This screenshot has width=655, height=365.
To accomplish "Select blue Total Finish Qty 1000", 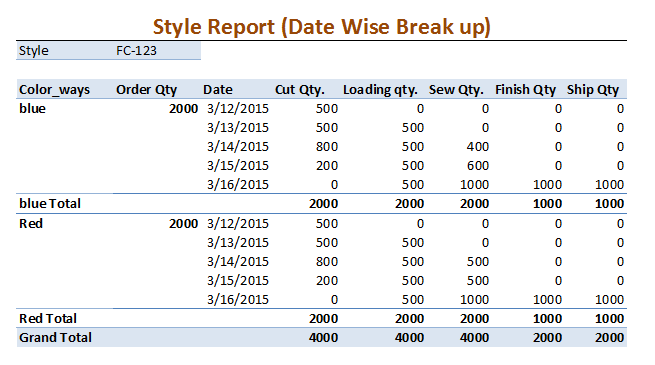I will (547, 203).
